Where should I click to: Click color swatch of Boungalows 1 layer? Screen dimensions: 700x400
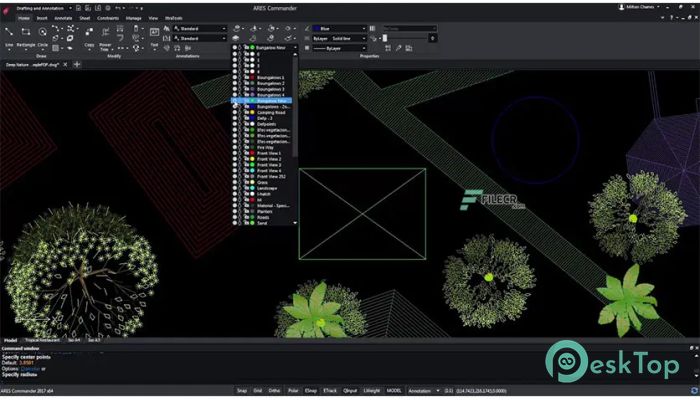252,78
